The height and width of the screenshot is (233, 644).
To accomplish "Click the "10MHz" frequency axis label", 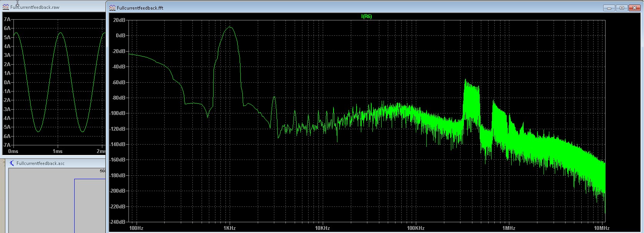I will [x=602, y=228].
